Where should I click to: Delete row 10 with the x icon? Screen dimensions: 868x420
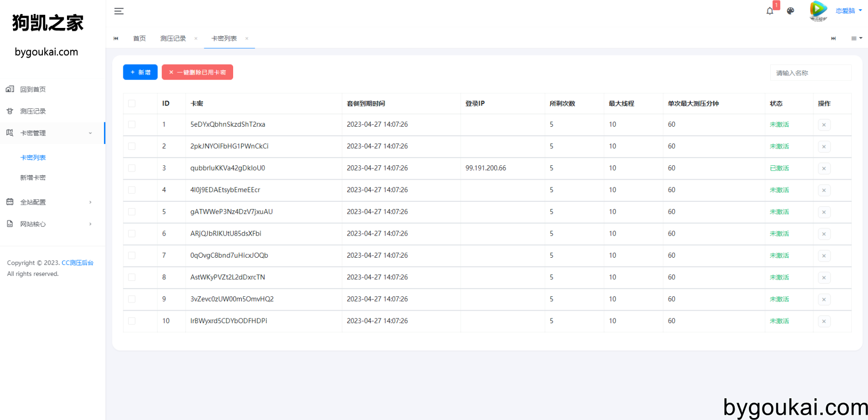pos(824,321)
